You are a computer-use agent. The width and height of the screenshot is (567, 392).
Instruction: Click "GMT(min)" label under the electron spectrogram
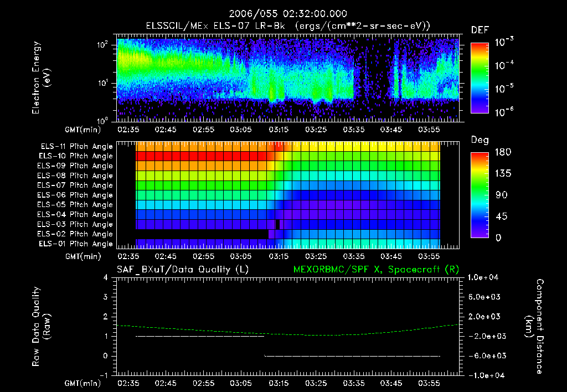pos(83,130)
